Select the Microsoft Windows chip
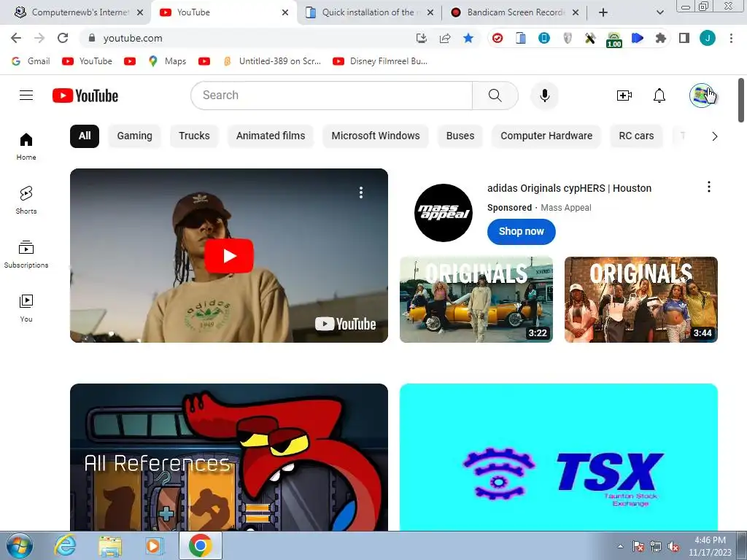Image resolution: width=747 pixels, height=560 pixels. (376, 136)
